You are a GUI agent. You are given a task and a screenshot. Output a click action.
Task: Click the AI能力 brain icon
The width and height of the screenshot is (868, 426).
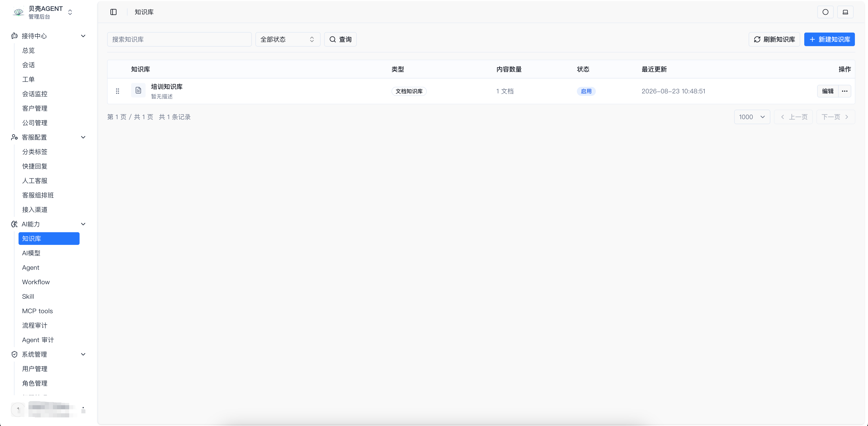point(14,224)
